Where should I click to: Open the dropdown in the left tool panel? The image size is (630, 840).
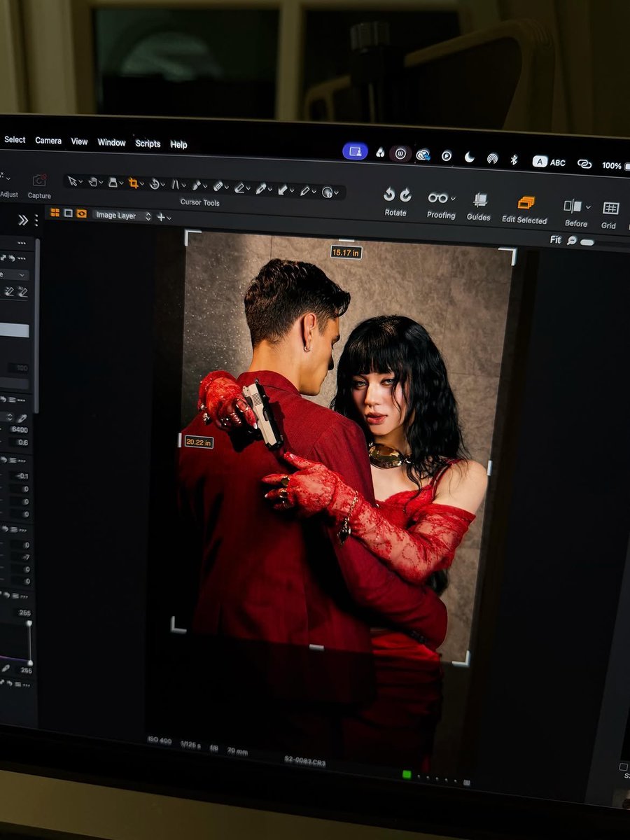(x=14, y=275)
